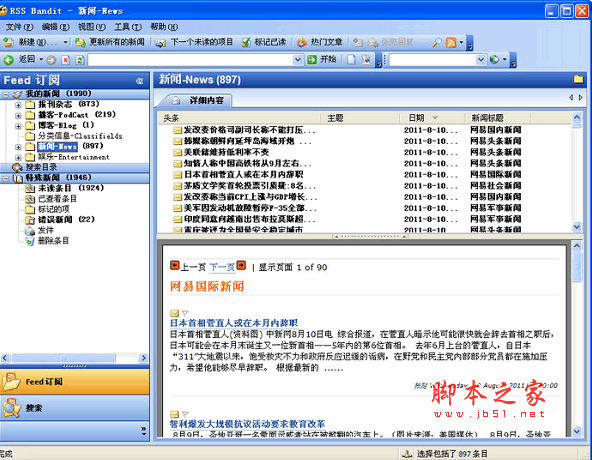The height and width of the screenshot is (460, 592).
Task: Click the 开始 Go button
Action: (x=322, y=60)
